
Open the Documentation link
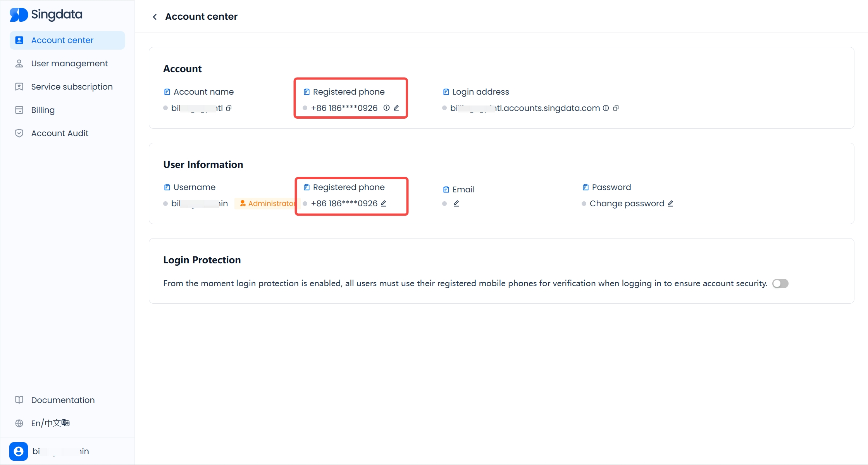[63, 400]
